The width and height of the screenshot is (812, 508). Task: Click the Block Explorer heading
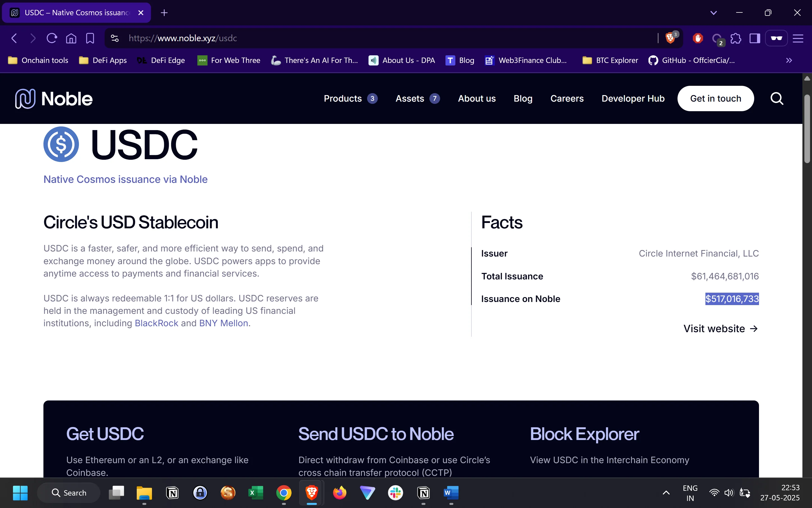click(584, 434)
